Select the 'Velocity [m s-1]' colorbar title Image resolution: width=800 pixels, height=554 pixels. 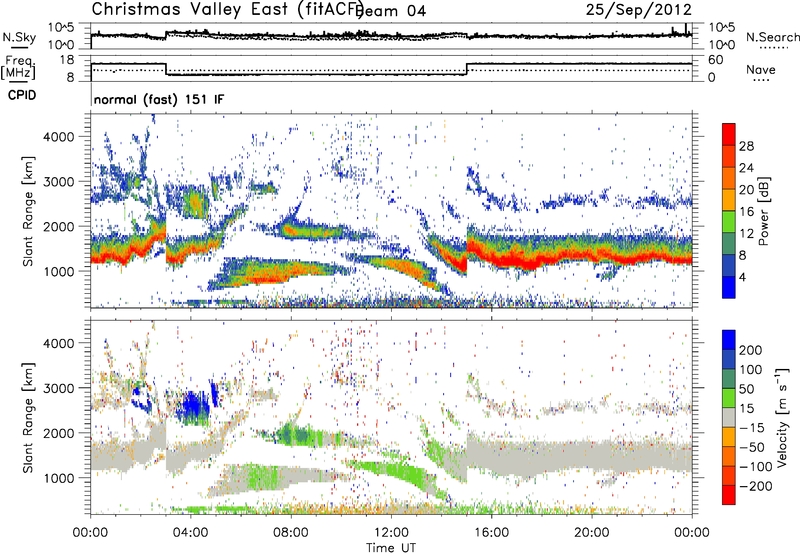tap(782, 417)
